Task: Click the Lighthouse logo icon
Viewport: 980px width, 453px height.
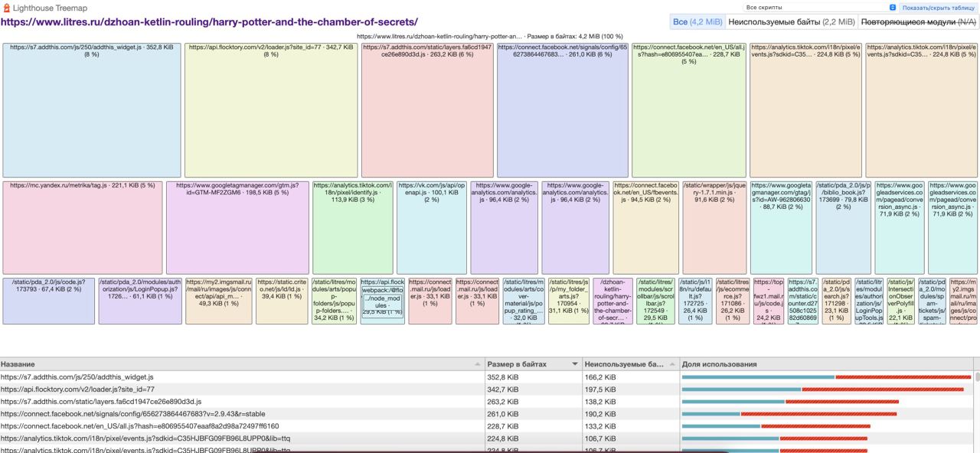Action: pos(6,8)
